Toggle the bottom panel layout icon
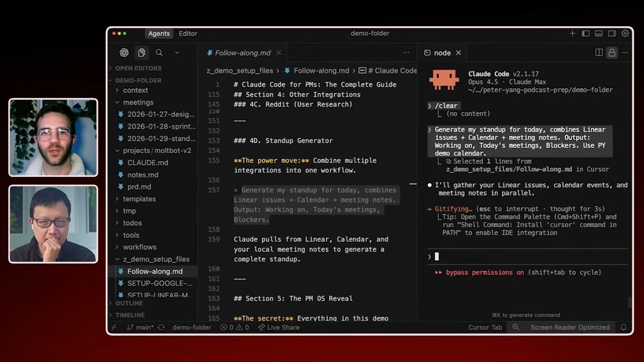This screenshot has width=644, height=362. [599, 33]
